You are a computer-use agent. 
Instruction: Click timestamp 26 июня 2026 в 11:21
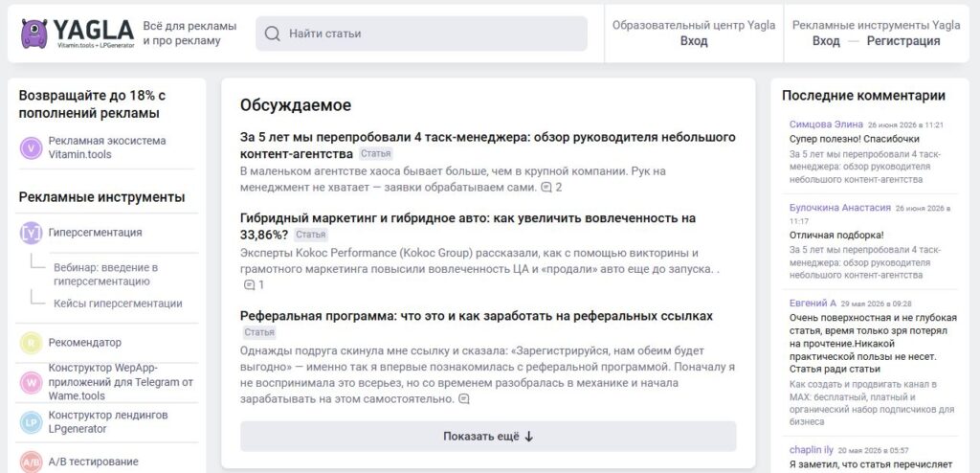(x=905, y=125)
